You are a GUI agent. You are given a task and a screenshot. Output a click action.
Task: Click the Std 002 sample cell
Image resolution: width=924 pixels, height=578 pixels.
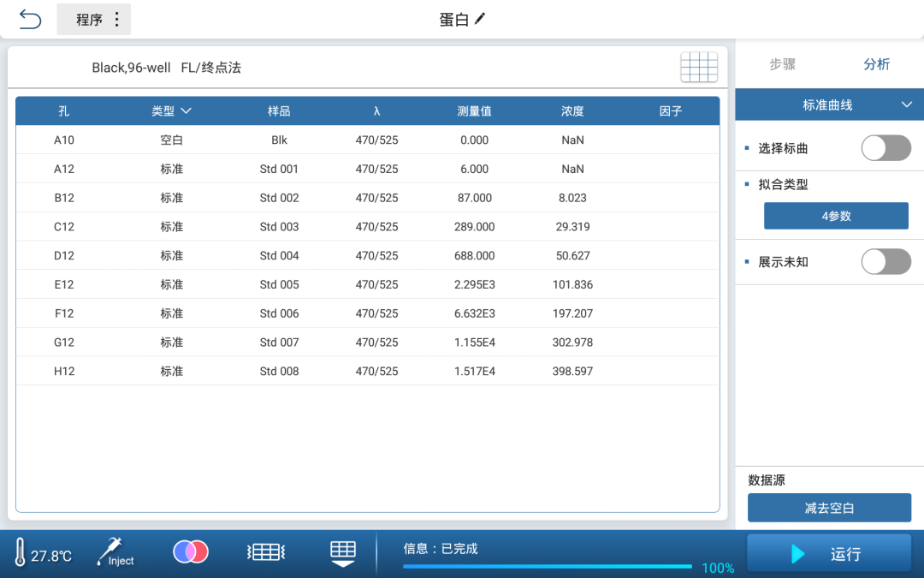pyautogui.click(x=279, y=198)
